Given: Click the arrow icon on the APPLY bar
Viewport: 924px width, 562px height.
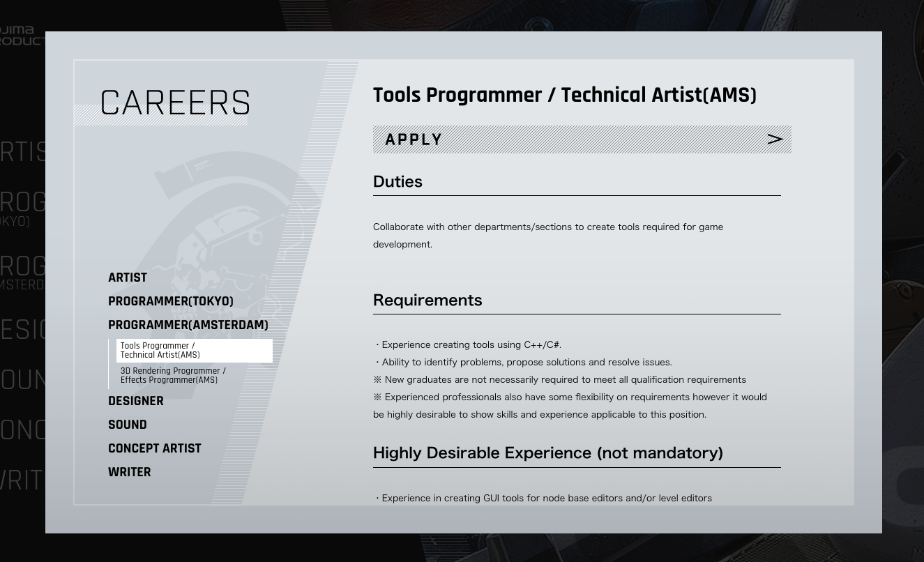Looking at the screenshot, I should click(x=774, y=139).
